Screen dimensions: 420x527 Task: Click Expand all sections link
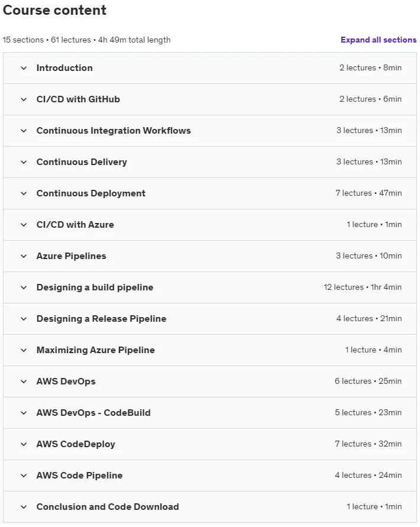pos(379,40)
